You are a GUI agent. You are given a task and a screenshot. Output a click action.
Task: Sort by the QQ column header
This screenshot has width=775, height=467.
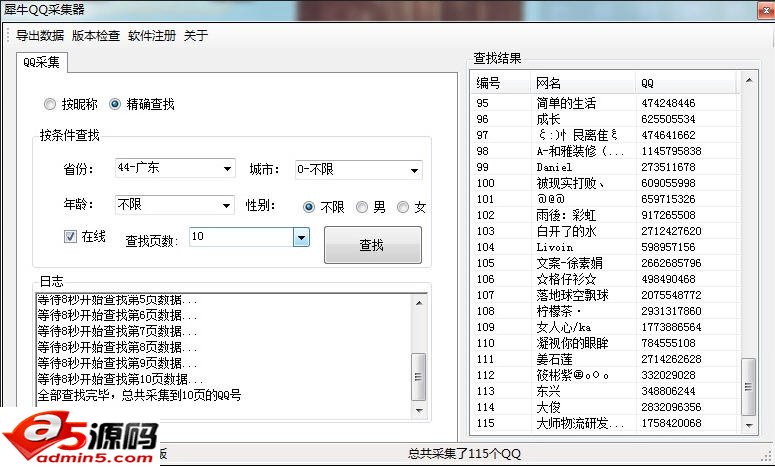[687, 83]
